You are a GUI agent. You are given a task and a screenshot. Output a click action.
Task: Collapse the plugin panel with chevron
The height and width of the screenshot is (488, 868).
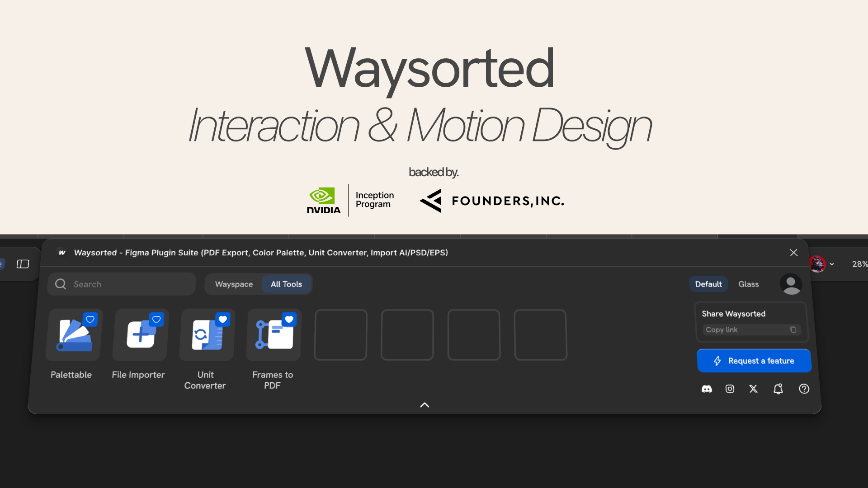tap(425, 405)
